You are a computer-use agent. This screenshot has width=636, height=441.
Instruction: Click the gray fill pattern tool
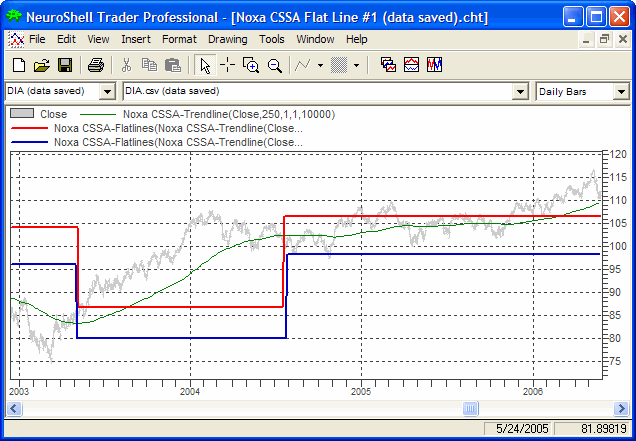pyautogui.click(x=339, y=65)
